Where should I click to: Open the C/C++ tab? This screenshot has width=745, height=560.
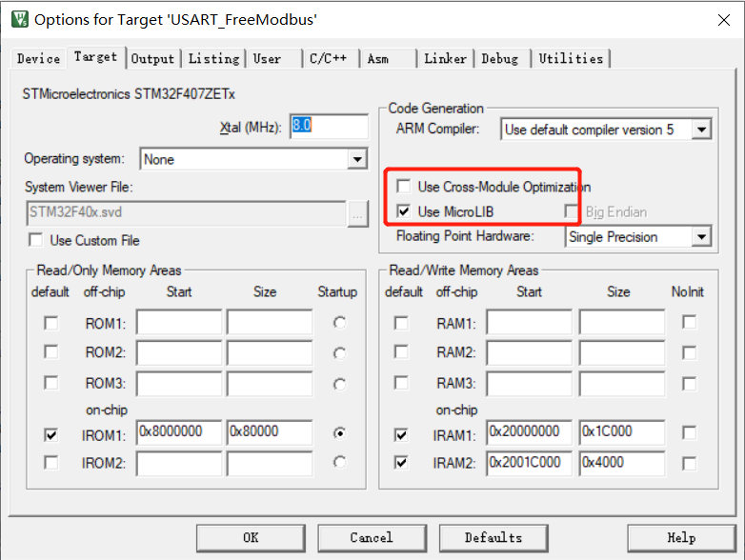(329, 59)
